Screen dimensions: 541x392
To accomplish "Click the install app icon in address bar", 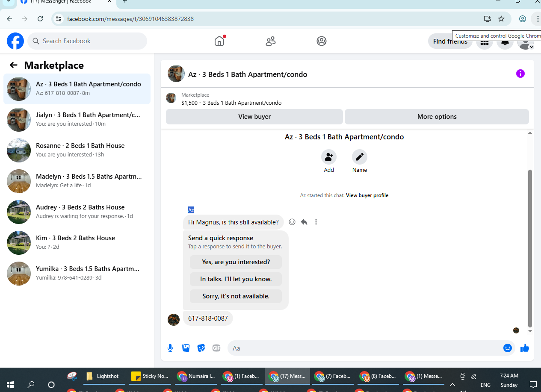I will (487, 19).
